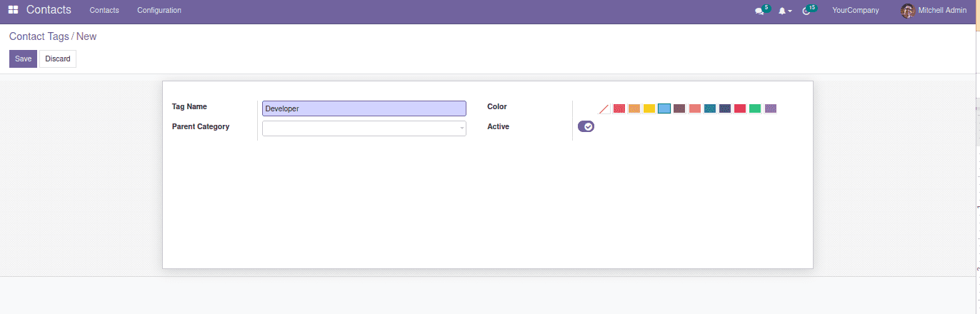The image size is (980, 314).
Task: Open the Configuration menu
Action: [x=159, y=11]
